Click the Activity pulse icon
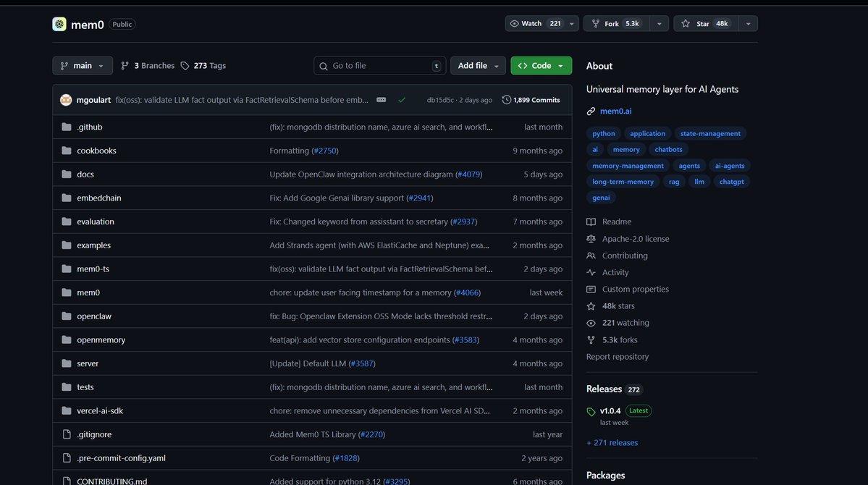 pyautogui.click(x=591, y=272)
